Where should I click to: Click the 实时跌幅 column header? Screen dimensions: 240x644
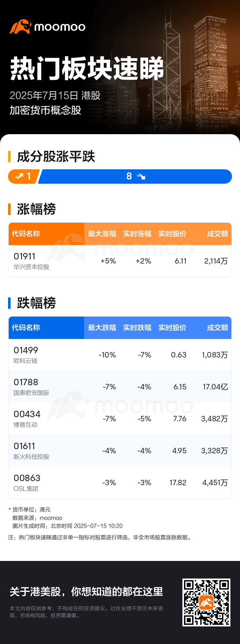[x=137, y=328]
